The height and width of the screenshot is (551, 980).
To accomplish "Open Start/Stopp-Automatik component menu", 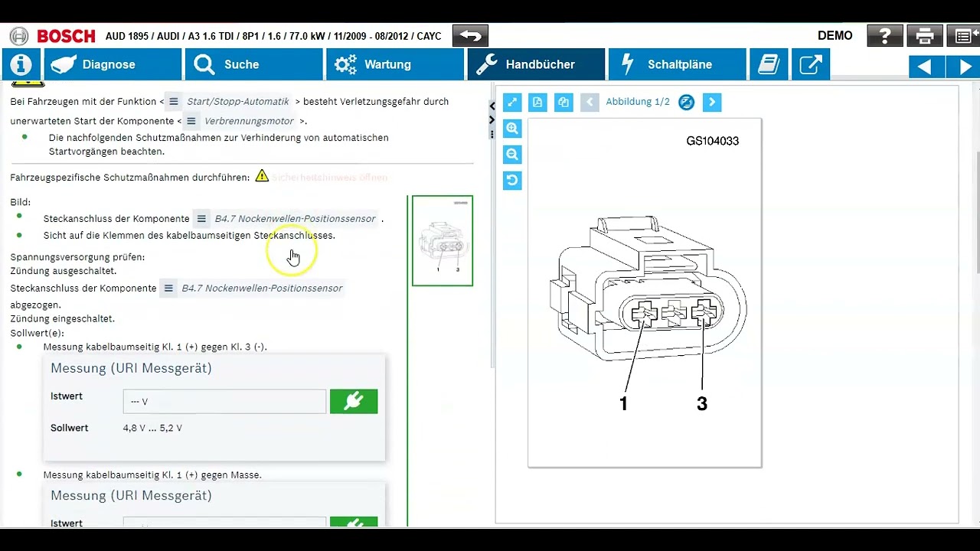I will point(174,101).
